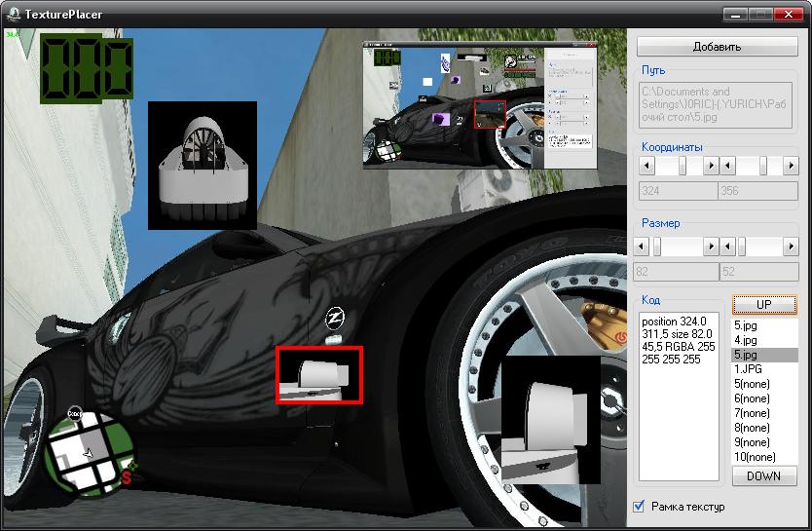Select the 6(none) list slot
The width and height of the screenshot is (812, 531).
tap(764, 398)
